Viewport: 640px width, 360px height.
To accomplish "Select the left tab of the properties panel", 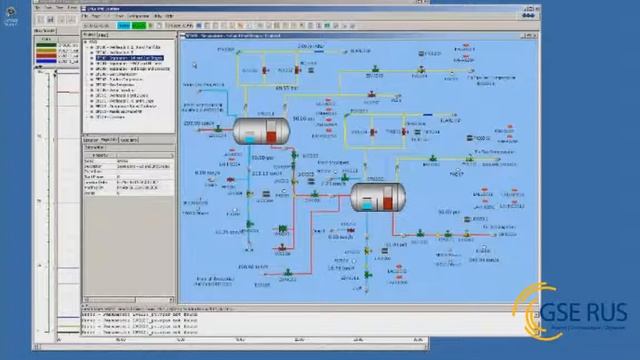I will coord(91,140).
